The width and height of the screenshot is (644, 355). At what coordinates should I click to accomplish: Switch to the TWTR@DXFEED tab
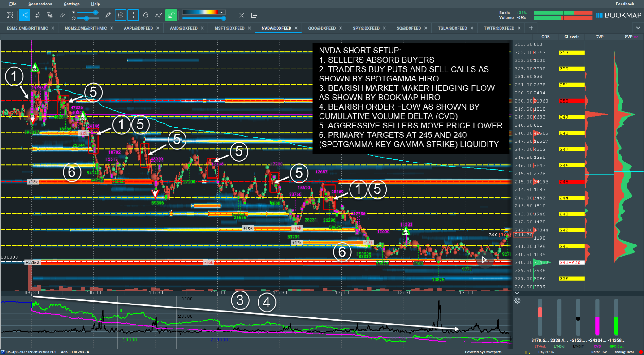[x=499, y=28]
